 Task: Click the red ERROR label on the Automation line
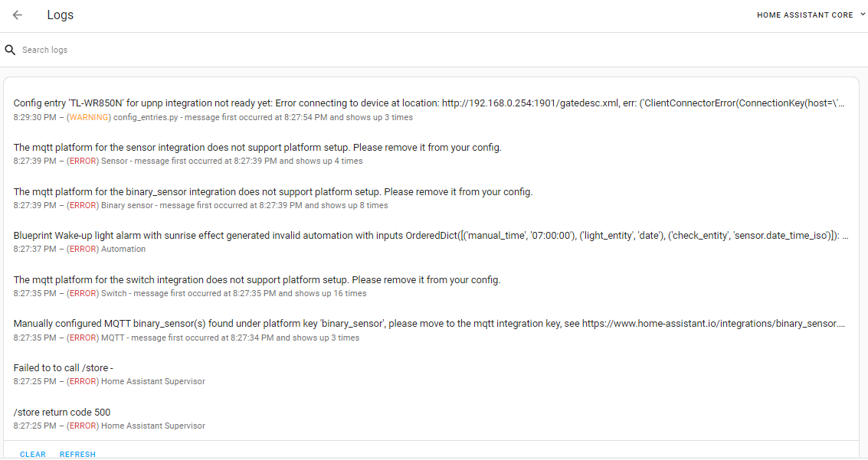(x=82, y=250)
